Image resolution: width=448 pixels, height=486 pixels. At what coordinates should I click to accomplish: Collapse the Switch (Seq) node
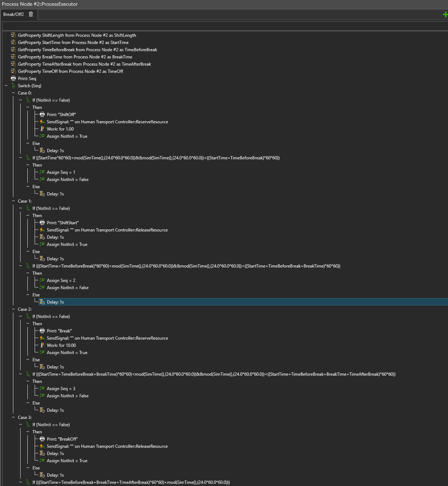(x=6, y=86)
